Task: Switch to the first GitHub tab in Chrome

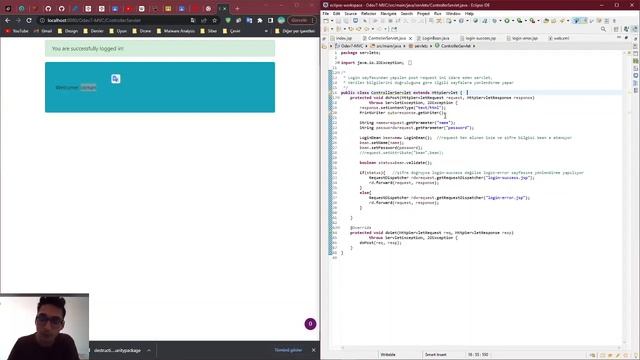Action: [x=48, y=8]
